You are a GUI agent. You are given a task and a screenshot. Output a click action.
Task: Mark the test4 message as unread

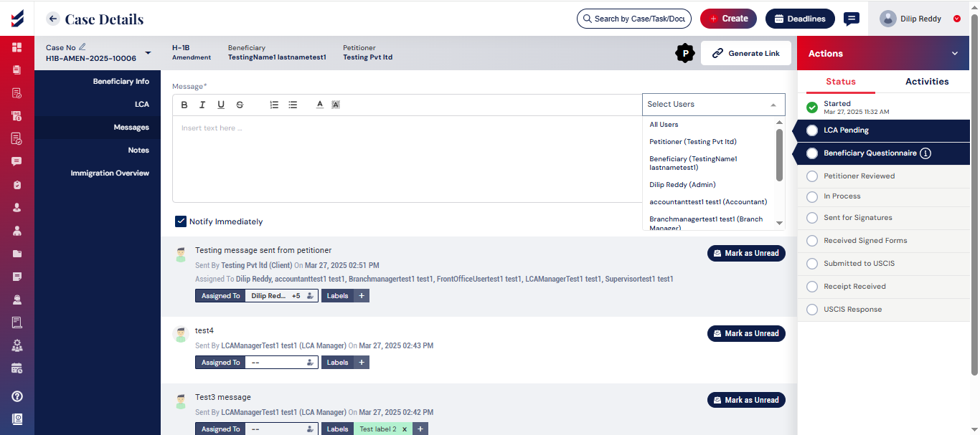[x=746, y=334]
